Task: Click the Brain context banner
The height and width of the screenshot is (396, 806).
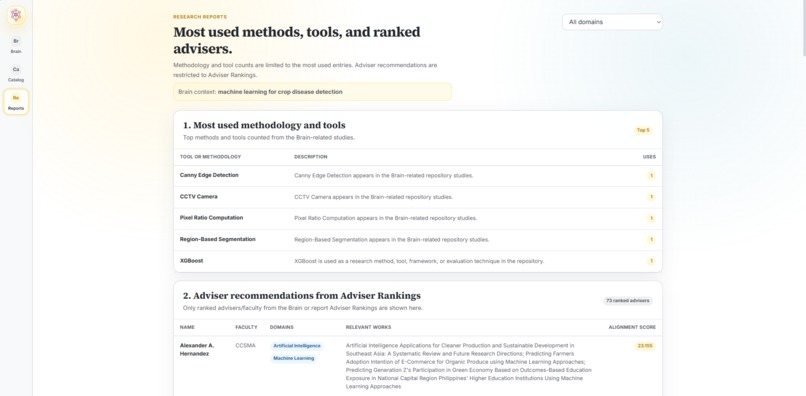Action: pyautogui.click(x=313, y=92)
